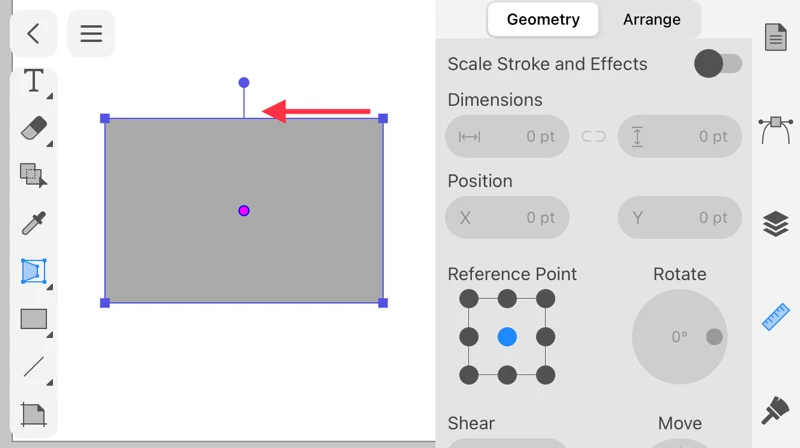The height and width of the screenshot is (448, 800).
Task: Tap the back arrow button
Action: [33, 34]
